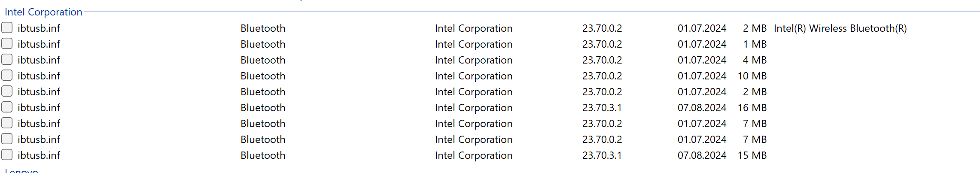Viewport: 980px width, 173px height.
Task: Tick the checkbox on the 4 MB row
Action: 7,60
